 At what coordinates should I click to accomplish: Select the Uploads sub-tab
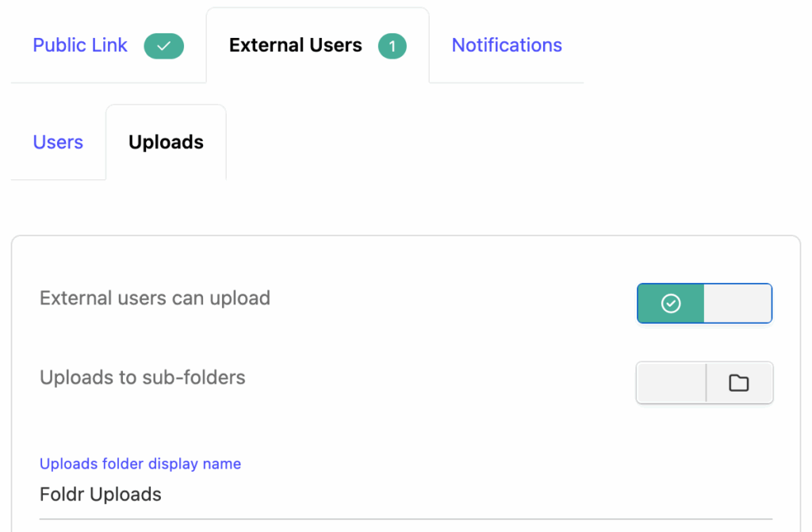coord(166,143)
